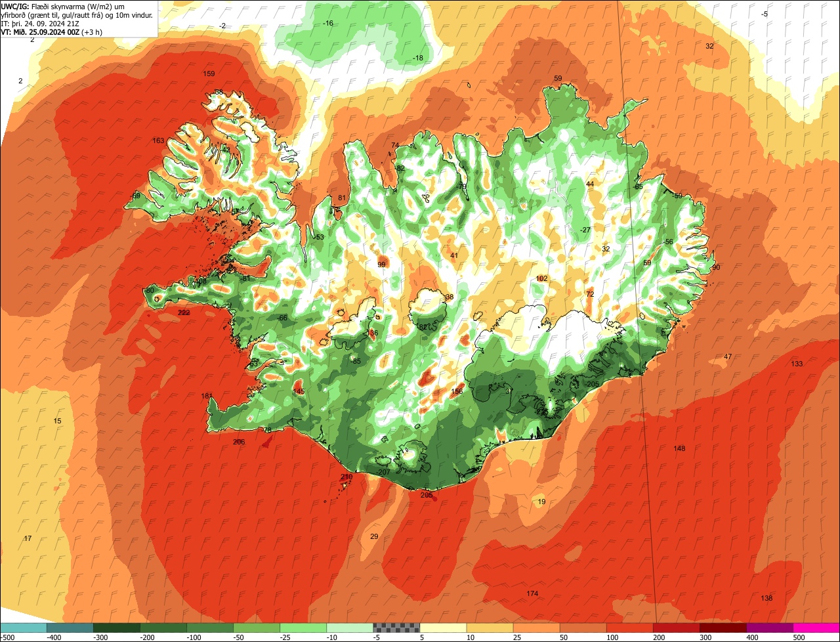
Task: Click the map value "-66"
Action: tap(282, 318)
